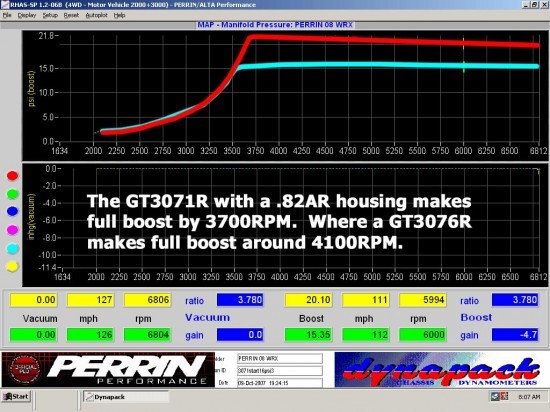This screenshot has width=550, height=412.
Task: Open the File menu
Action: pyautogui.click(x=7, y=15)
